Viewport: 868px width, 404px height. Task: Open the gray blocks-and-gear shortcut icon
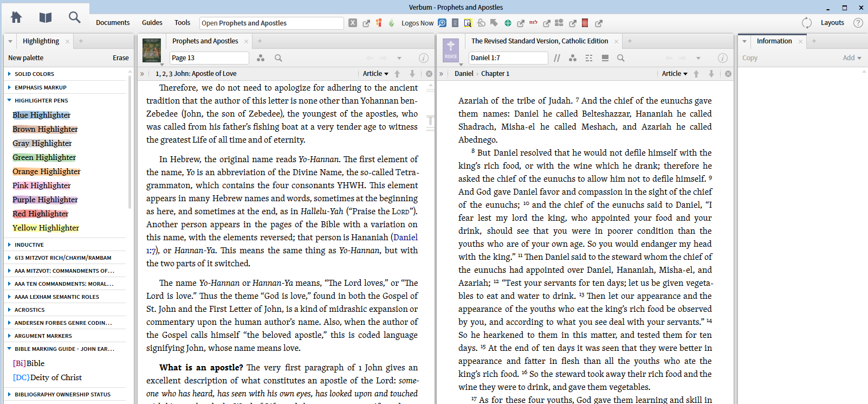tap(559, 23)
